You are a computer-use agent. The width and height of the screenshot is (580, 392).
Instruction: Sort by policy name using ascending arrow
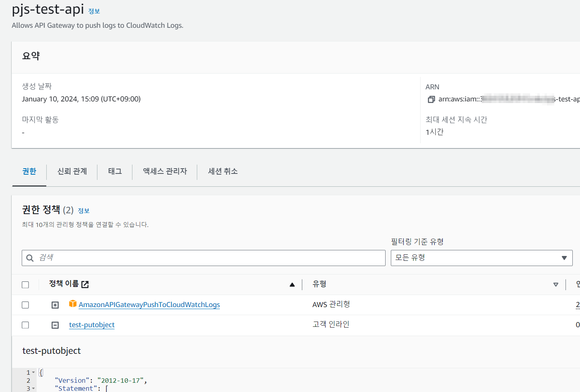pos(292,285)
